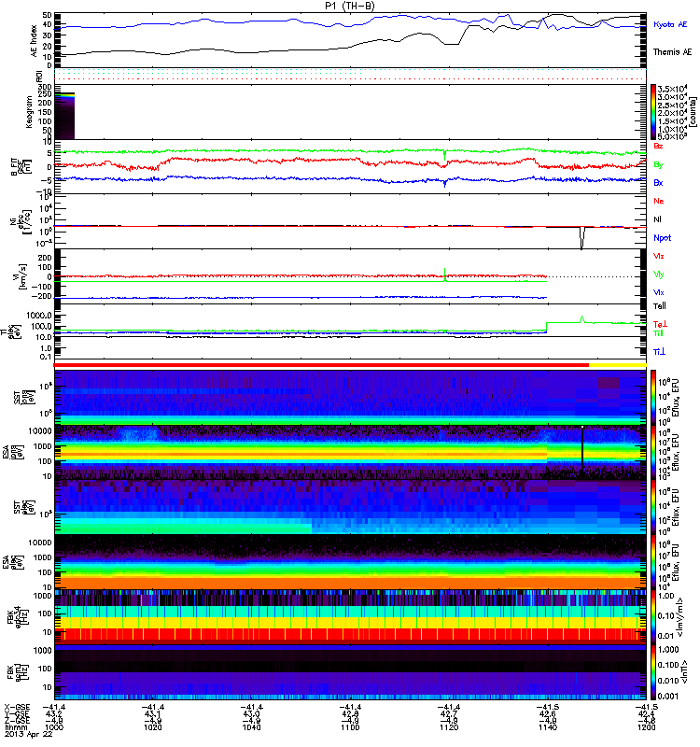Click the B_FIT GSE [nT] axis label
Screen dimensions: 700x747
pyautogui.click(x=21, y=166)
